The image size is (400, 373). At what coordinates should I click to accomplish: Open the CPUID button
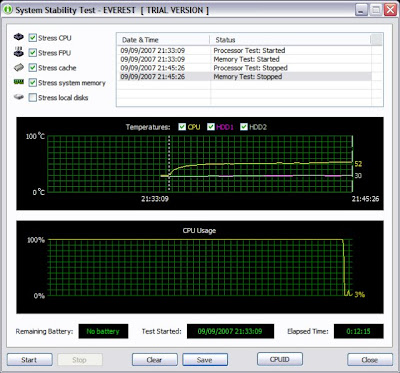(280, 359)
